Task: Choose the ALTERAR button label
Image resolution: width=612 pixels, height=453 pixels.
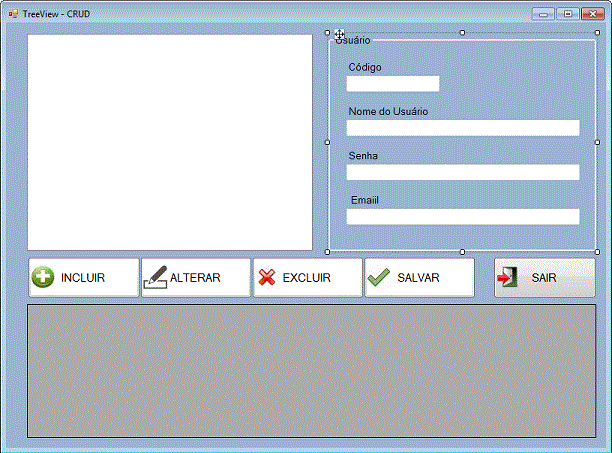Action: (195, 278)
